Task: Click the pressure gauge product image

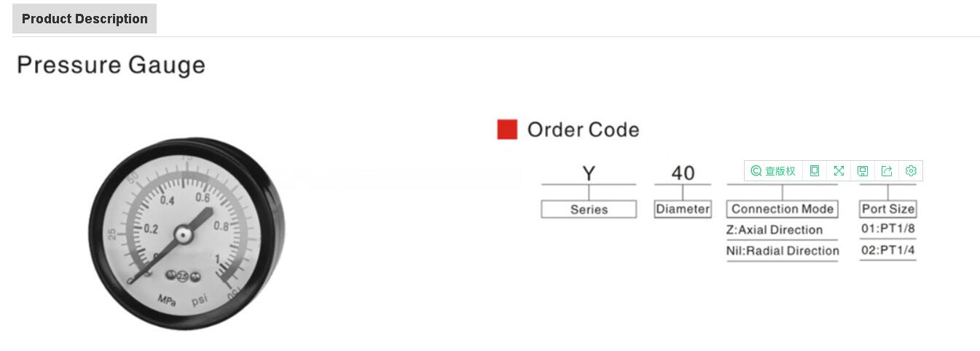Action: [x=187, y=234]
